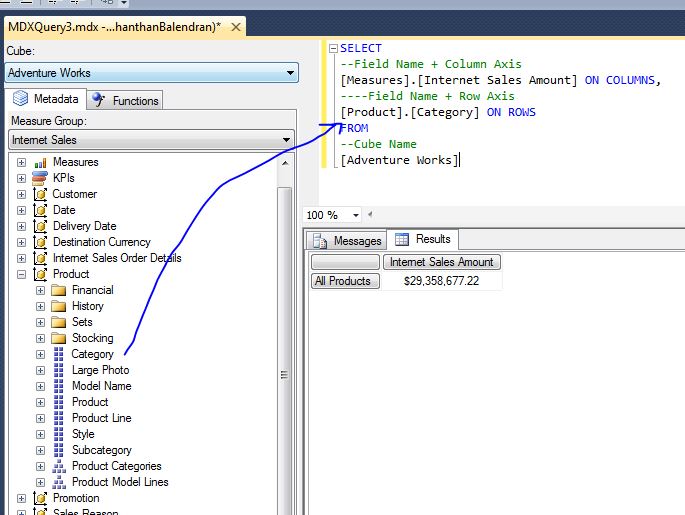This screenshot has width=685, height=515.
Task: Select the Large Photo tree item
Action: [x=100, y=370]
